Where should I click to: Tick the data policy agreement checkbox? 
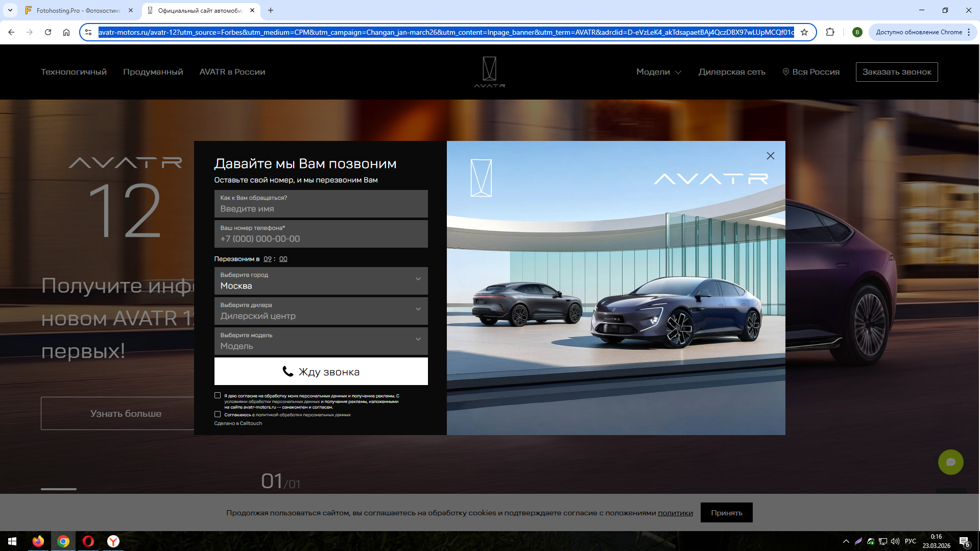[x=218, y=414]
